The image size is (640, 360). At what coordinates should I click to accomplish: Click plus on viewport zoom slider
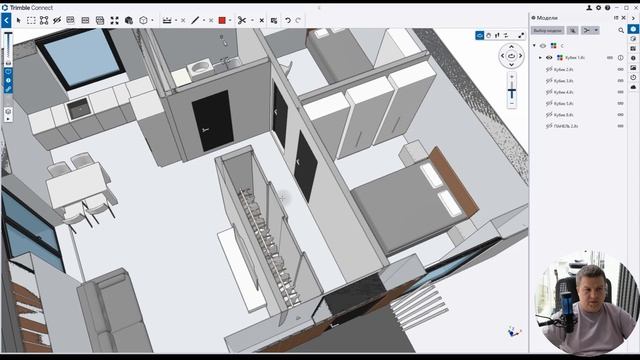[x=512, y=76]
